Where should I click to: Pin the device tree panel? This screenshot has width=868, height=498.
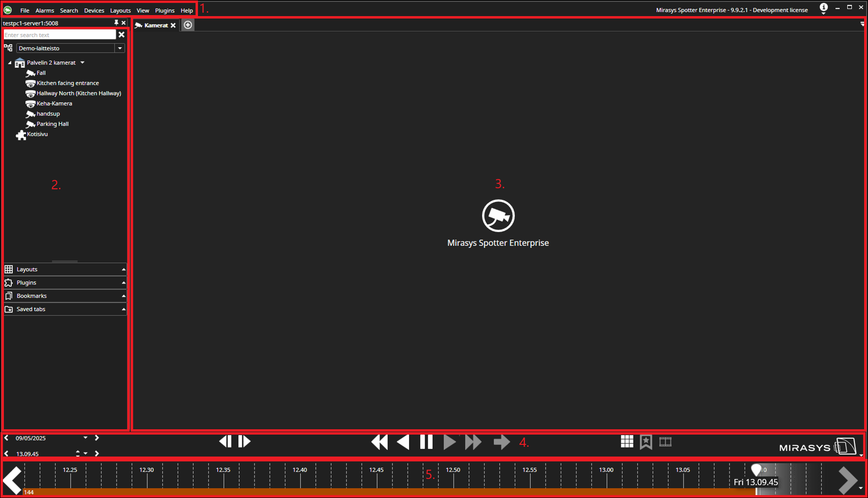[116, 23]
